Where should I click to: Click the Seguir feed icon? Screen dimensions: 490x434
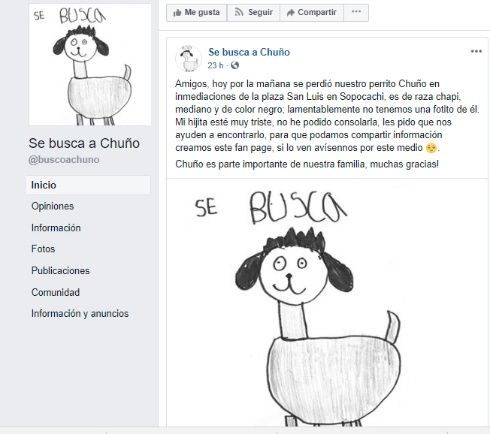tap(239, 13)
